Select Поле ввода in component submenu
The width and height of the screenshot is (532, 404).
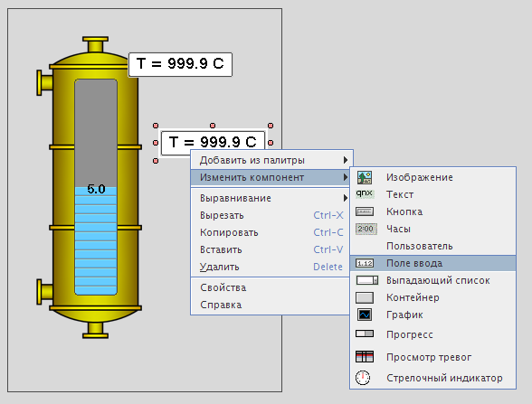(x=432, y=263)
